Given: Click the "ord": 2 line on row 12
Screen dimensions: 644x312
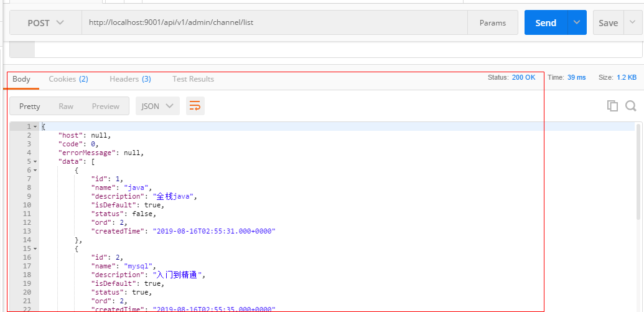Looking at the screenshot, I should click(x=110, y=222).
